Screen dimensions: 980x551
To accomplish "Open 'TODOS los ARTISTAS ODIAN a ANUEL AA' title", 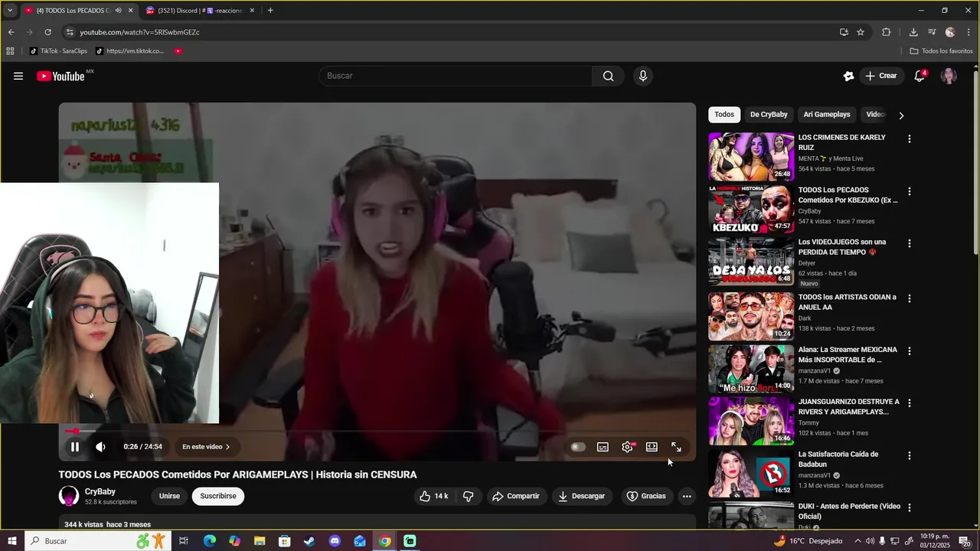I will coord(848,302).
